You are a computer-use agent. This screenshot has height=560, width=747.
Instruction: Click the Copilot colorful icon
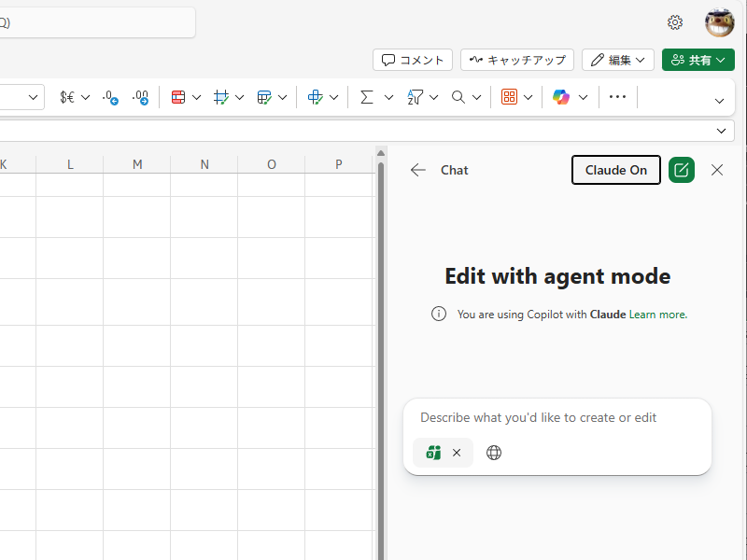[561, 97]
